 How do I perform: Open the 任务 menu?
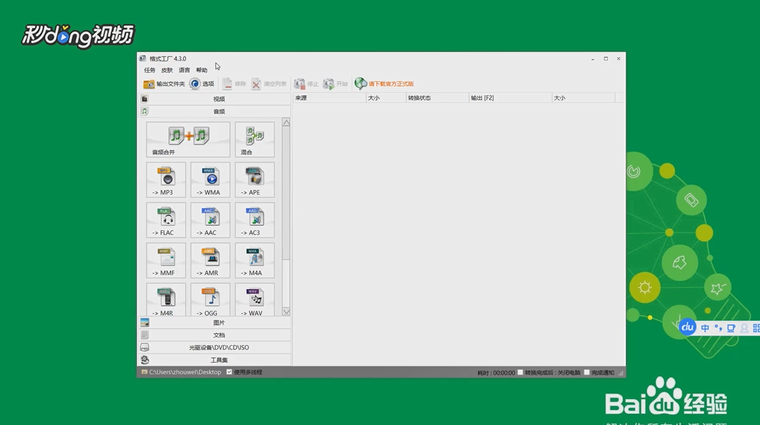coord(149,70)
